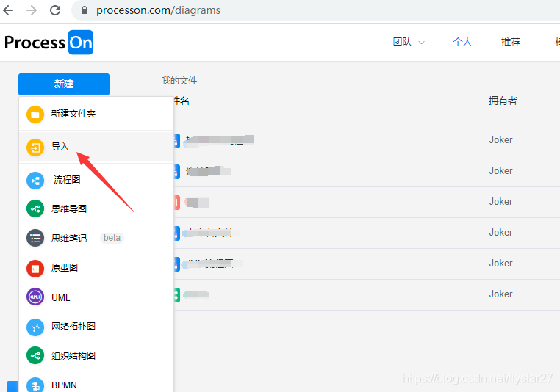Screen dimensions: 560x392
Task: Select 思维笔记 menu entry
Action: (x=69, y=238)
